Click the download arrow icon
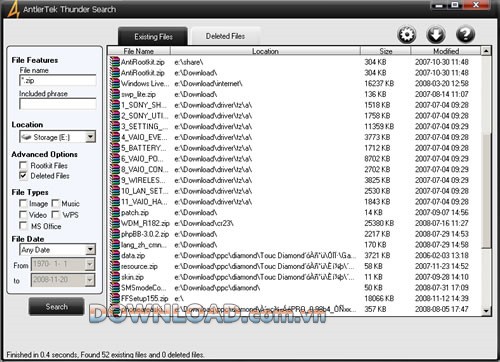The image size is (500, 362). [436, 34]
